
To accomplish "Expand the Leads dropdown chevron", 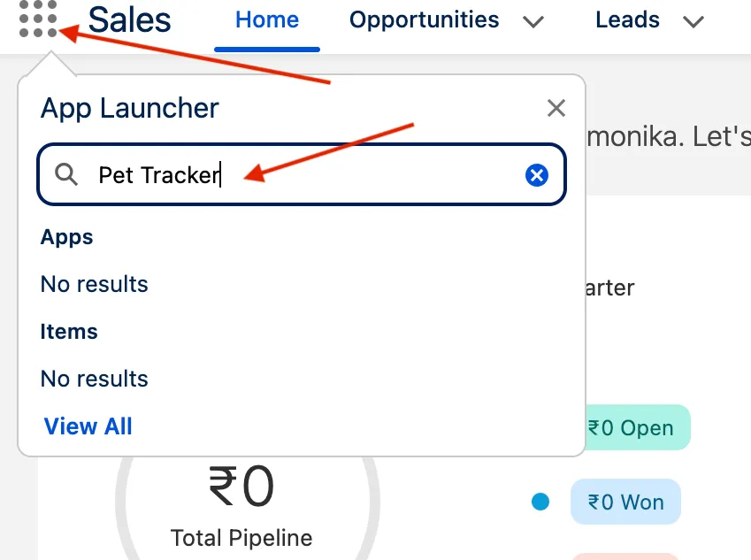I will 694,22.
